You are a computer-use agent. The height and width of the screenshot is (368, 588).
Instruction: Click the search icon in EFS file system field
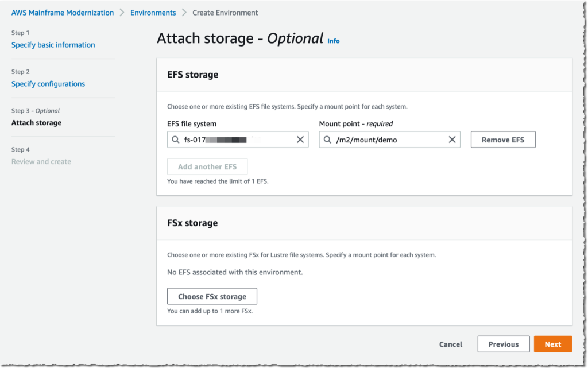[175, 139]
